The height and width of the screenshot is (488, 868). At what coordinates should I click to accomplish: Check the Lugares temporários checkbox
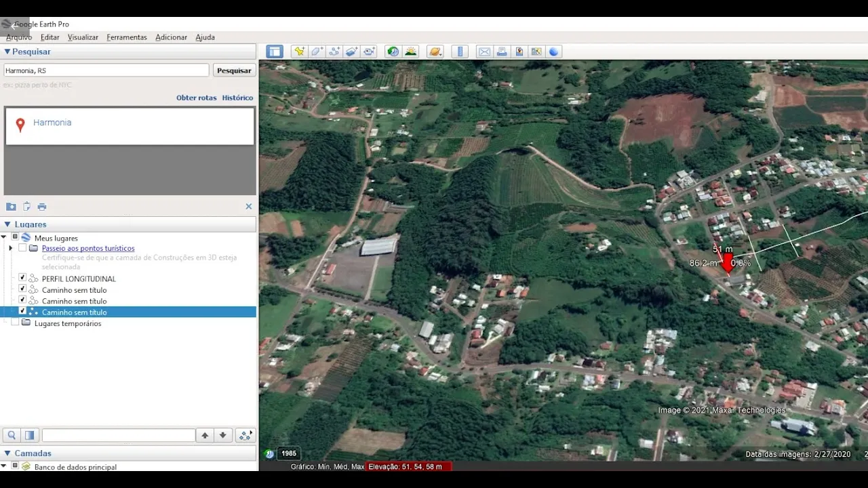tap(15, 323)
